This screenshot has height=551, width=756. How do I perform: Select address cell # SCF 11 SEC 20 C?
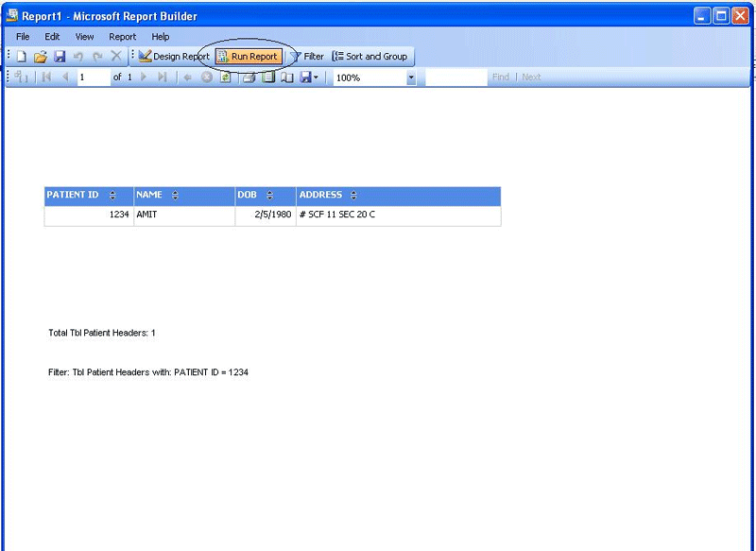tap(399, 215)
